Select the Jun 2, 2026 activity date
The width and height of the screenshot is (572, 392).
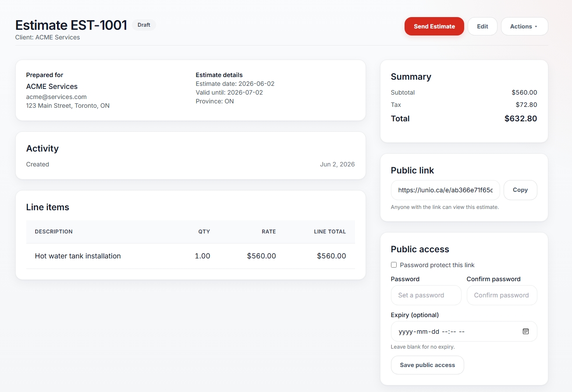[x=338, y=164]
